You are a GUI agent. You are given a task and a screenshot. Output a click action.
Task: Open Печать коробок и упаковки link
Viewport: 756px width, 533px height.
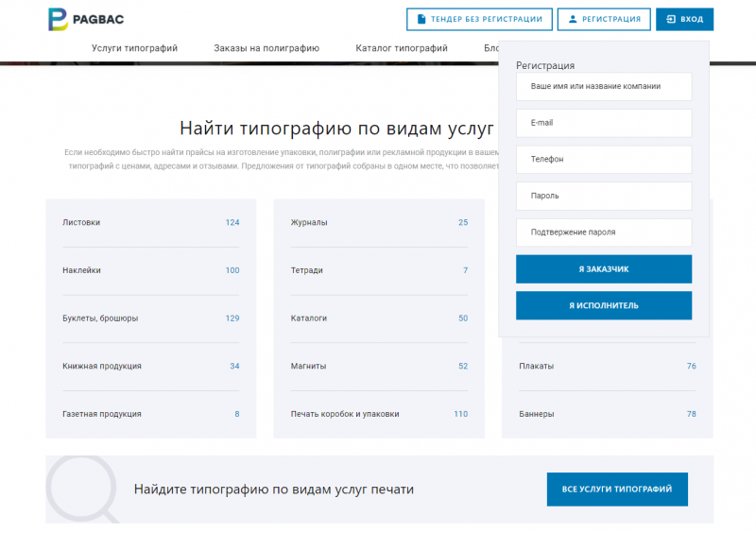[345, 414]
